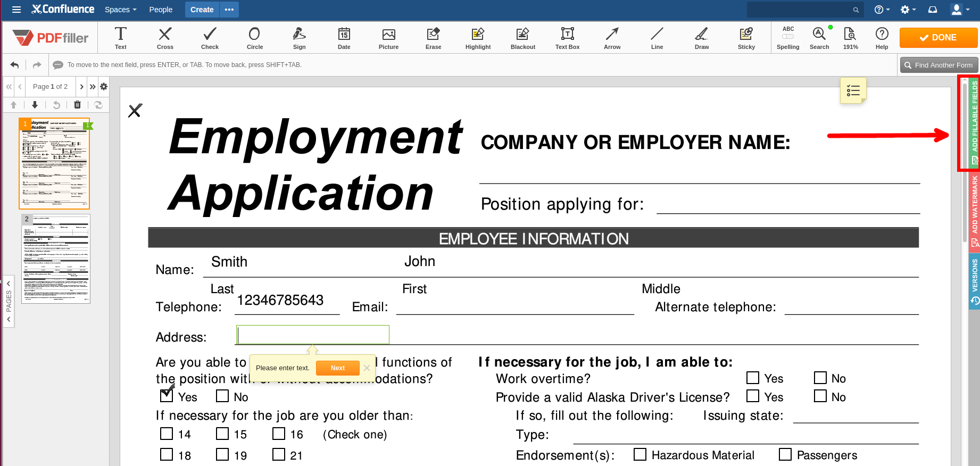This screenshot has width=980, height=466.
Task: Click the yellow checklist sticky note
Action: click(x=853, y=90)
